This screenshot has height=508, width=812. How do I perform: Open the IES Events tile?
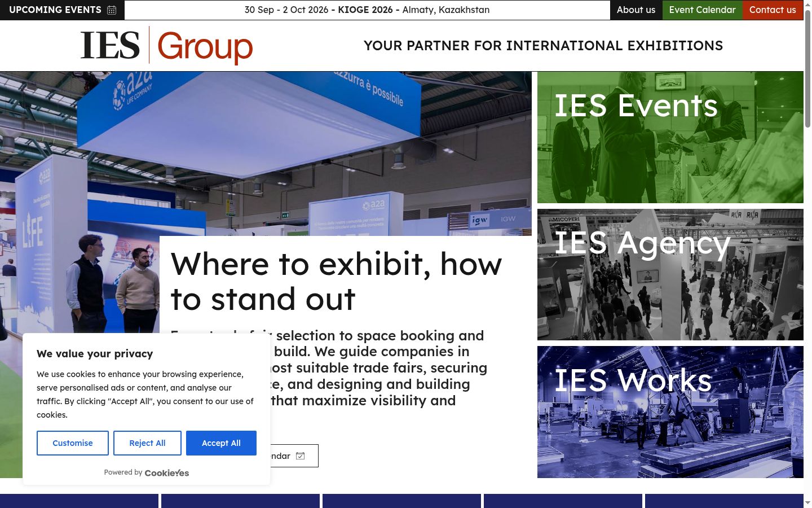(x=670, y=137)
